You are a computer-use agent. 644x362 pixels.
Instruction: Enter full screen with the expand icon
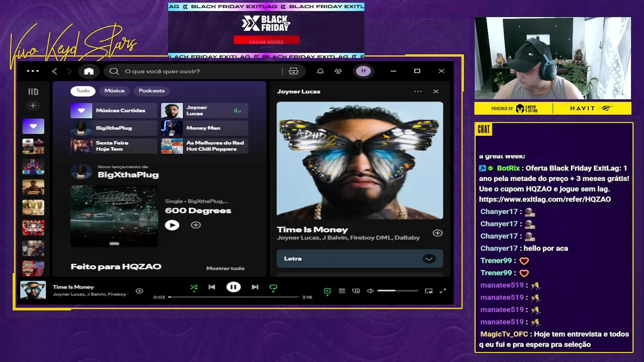(x=443, y=291)
